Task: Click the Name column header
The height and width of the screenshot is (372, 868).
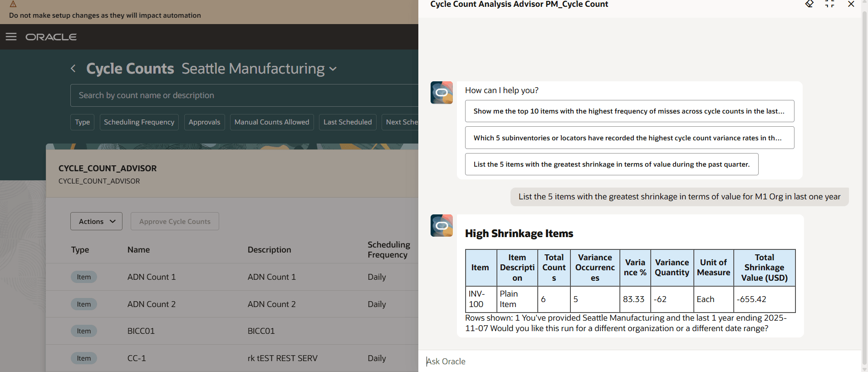Action: tap(138, 250)
